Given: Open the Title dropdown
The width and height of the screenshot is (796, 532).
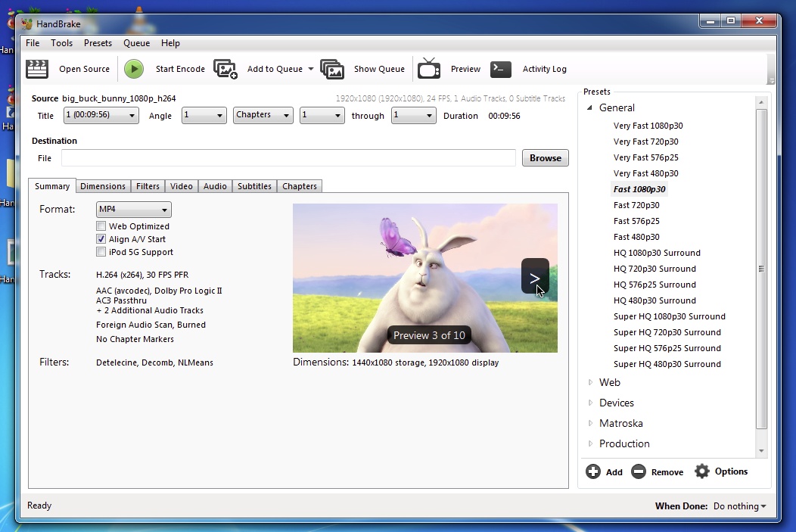Looking at the screenshot, I should coord(101,115).
